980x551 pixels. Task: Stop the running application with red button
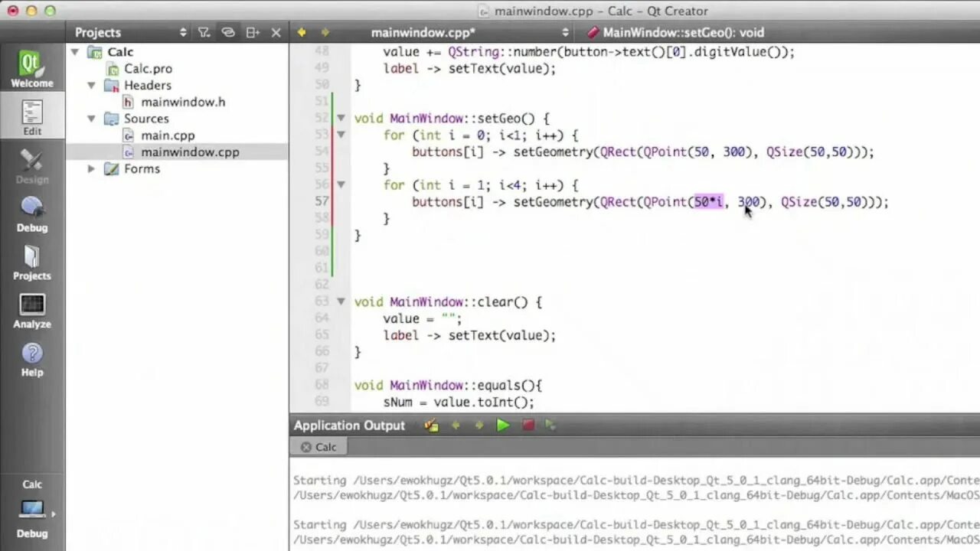point(528,425)
